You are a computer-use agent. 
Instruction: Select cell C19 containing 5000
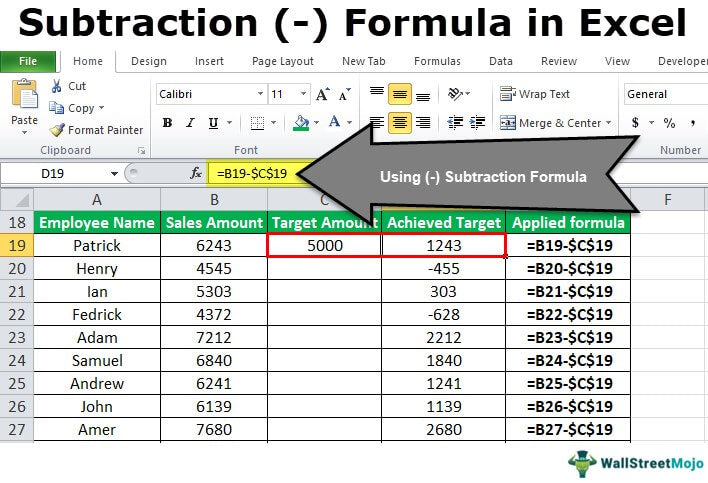[324, 245]
